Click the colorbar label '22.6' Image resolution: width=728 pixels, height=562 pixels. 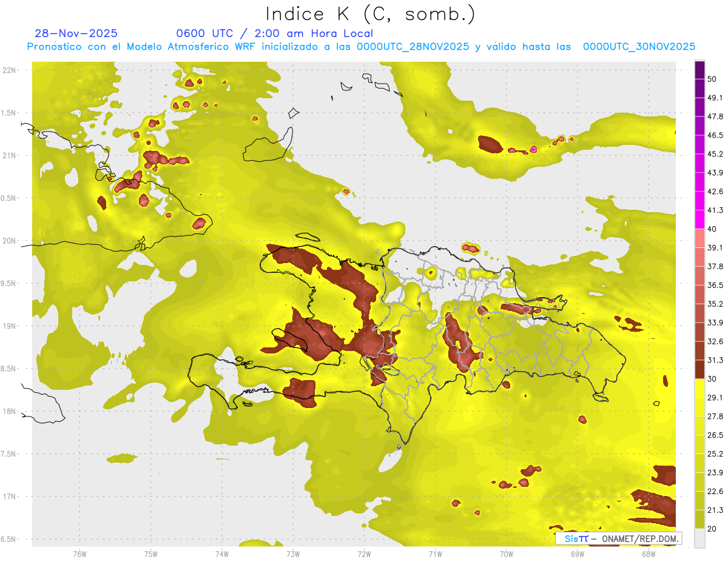coord(715,492)
